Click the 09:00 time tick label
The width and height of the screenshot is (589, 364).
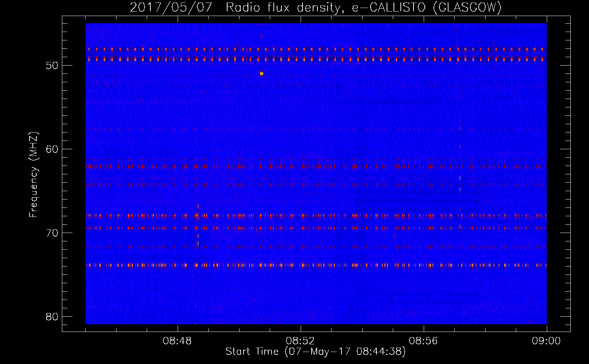[x=546, y=341]
